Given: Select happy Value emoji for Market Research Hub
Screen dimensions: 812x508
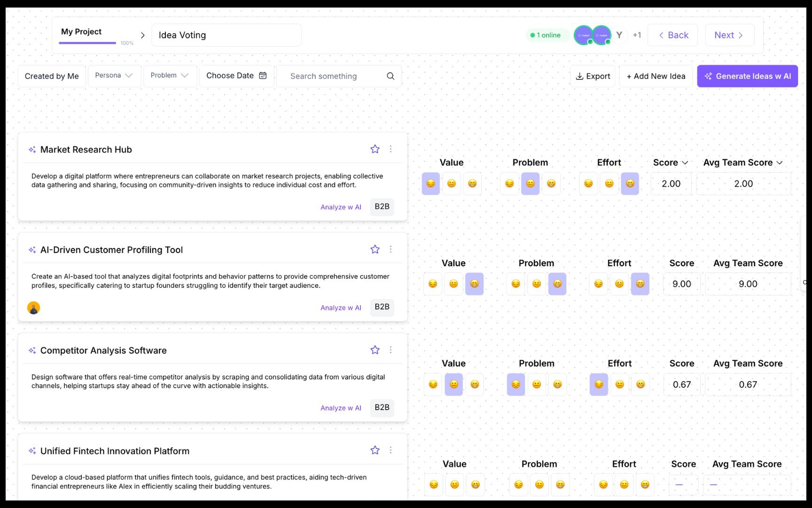Looking at the screenshot, I should tap(472, 183).
